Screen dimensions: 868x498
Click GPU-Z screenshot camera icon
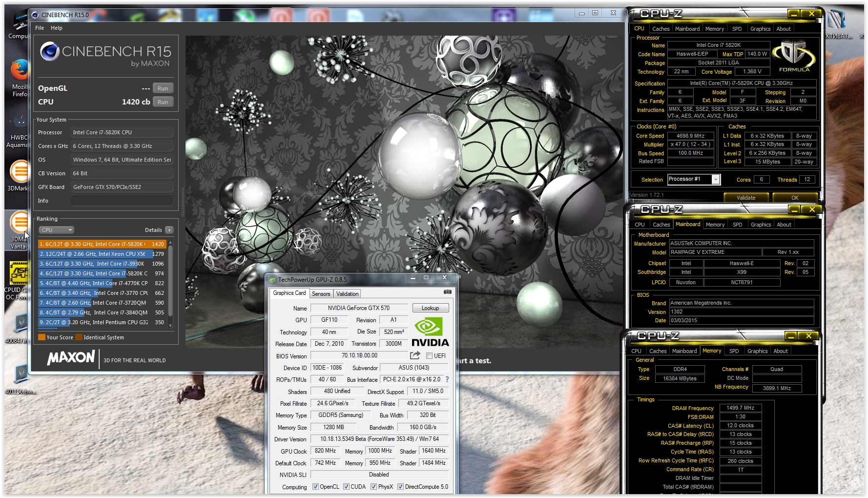[447, 292]
